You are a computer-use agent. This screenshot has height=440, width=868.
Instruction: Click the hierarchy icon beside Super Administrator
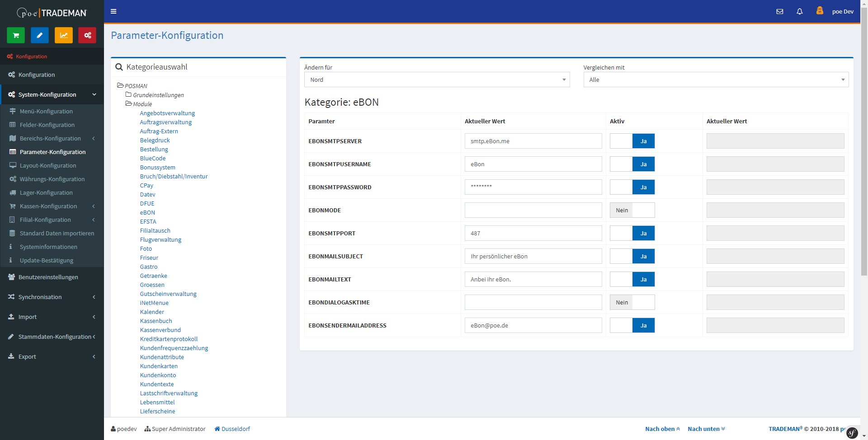pyautogui.click(x=147, y=429)
